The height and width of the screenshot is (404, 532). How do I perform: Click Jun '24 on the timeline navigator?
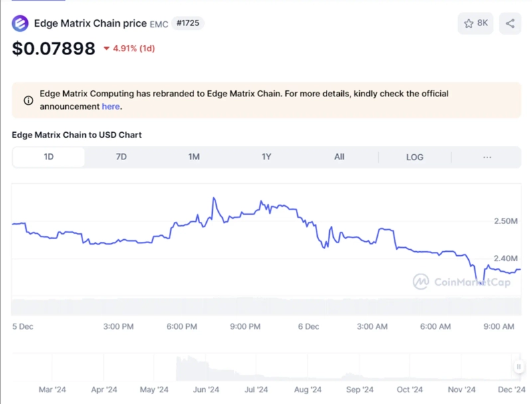coord(205,390)
